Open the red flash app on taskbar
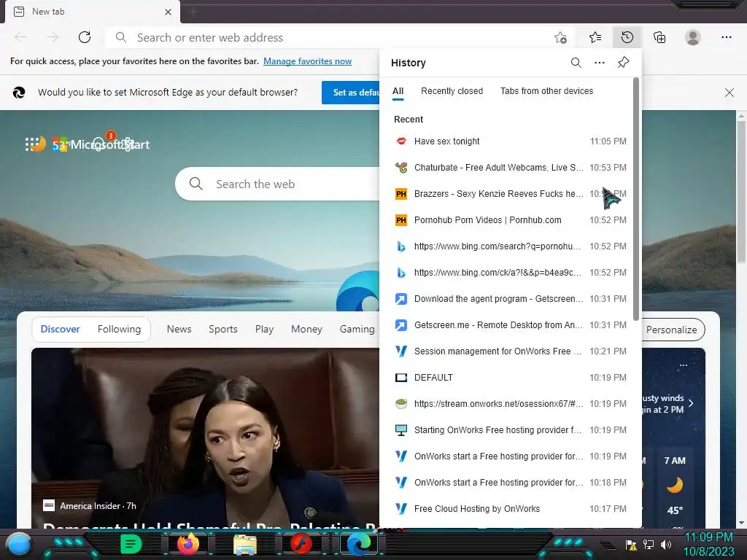The image size is (747, 560). pyautogui.click(x=301, y=544)
